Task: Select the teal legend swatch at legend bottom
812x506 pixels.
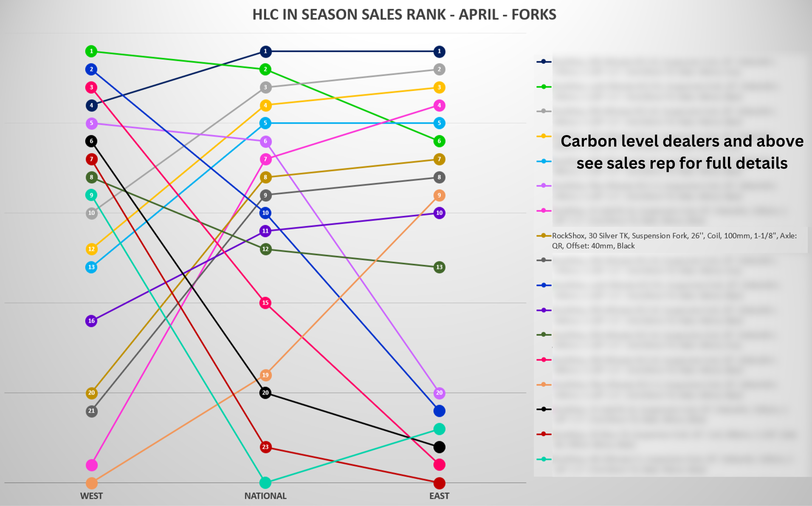Action: point(544,459)
